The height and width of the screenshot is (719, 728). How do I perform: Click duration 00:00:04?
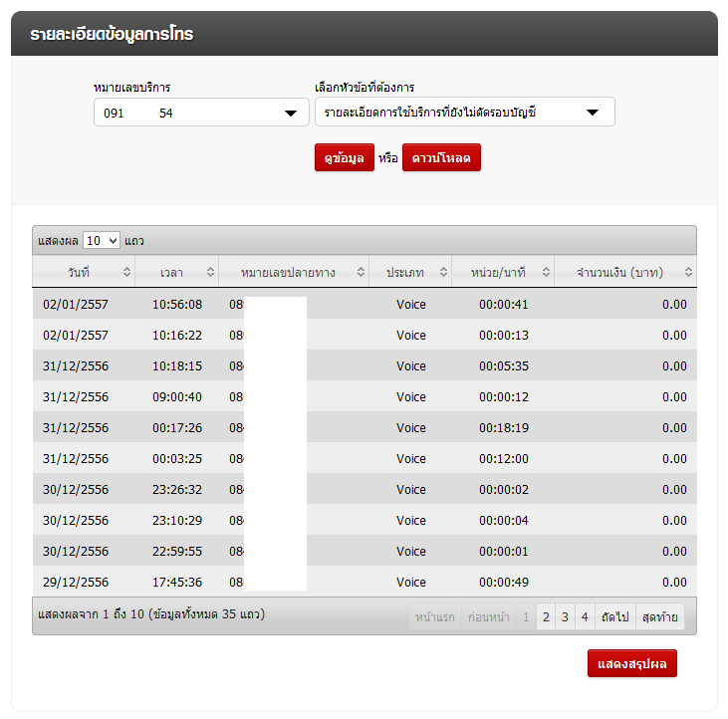[x=504, y=521]
